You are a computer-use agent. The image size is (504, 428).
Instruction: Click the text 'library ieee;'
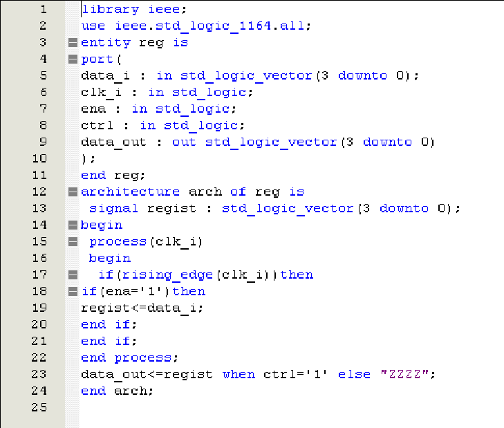pos(134,10)
